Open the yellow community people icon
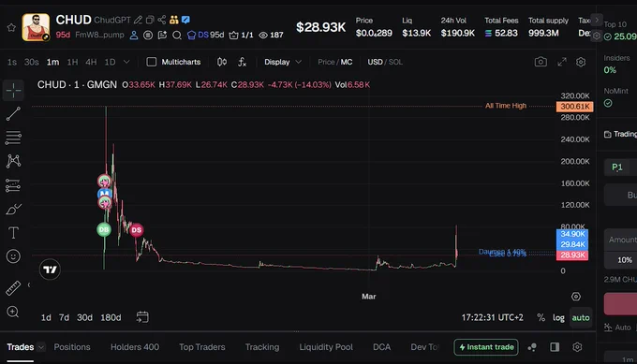The image size is (637, 364). pos(174,20)
